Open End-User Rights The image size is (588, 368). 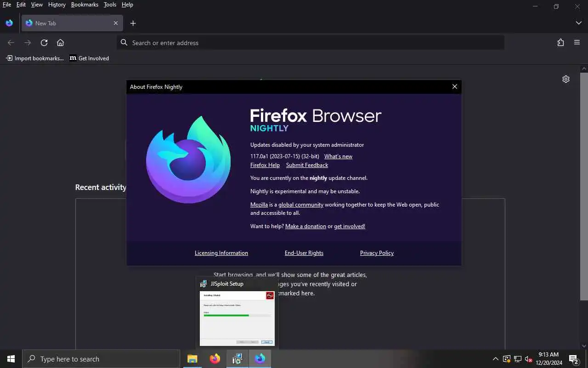click(304, 253)
